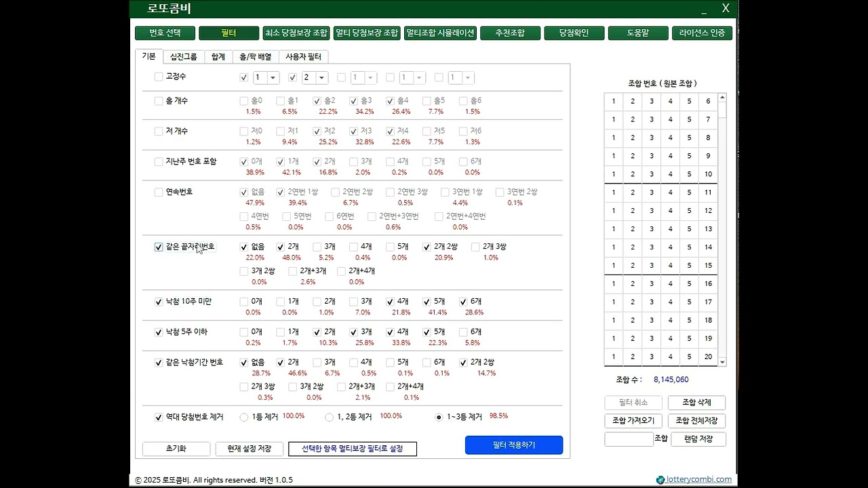This screenshot has height=488, width=868.
Task: Switch to the 합계 tab
Action: [218, 57]
